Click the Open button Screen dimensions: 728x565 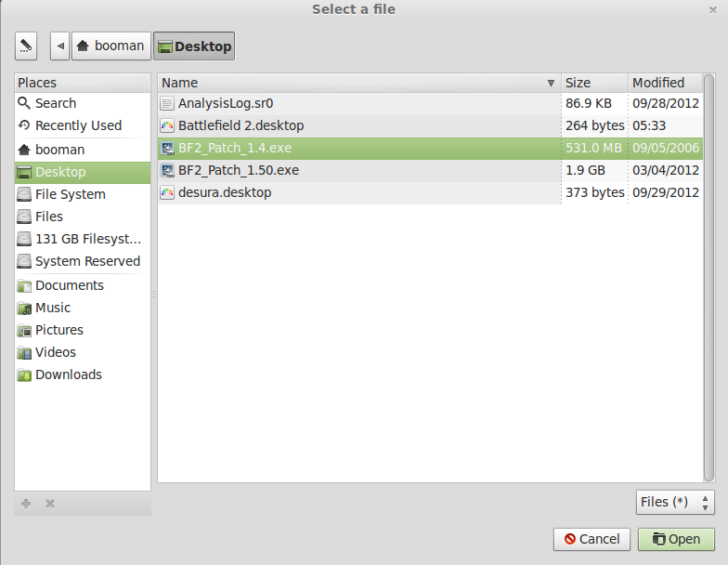(x=676, y=539)
